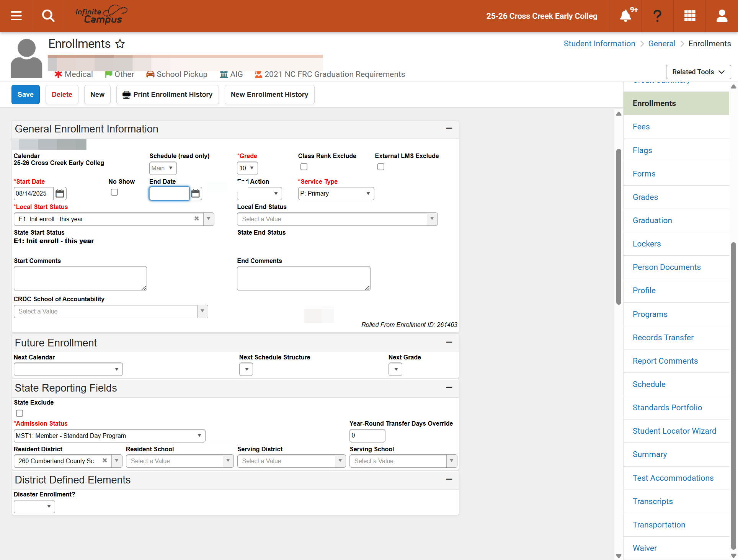738x560 pixels.
Task: Click the Delete button
Action: coord(62,95)
